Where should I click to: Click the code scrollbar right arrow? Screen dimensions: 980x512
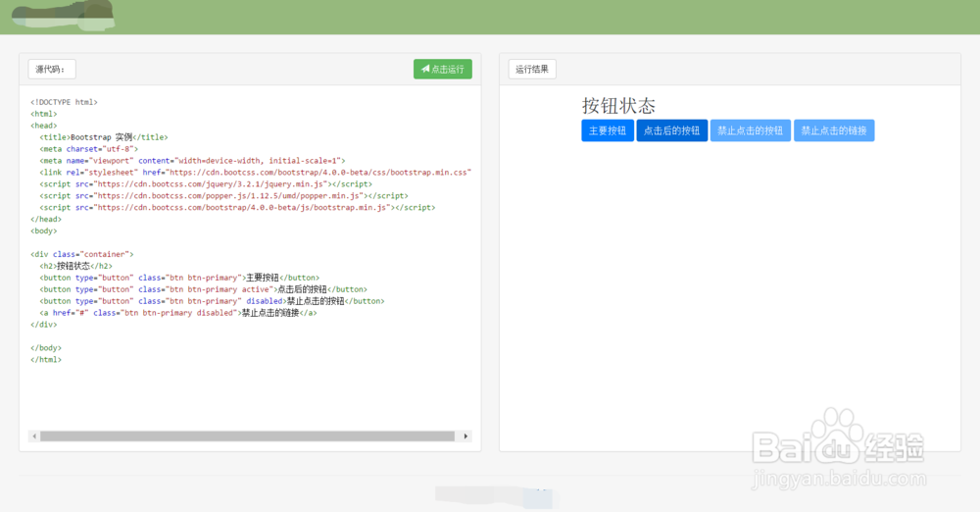pyautogui.click(x=465, y=436)
